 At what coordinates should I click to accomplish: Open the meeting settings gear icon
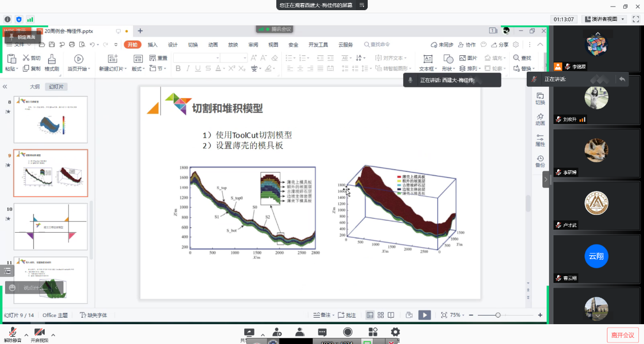click(x=395, y=332)
